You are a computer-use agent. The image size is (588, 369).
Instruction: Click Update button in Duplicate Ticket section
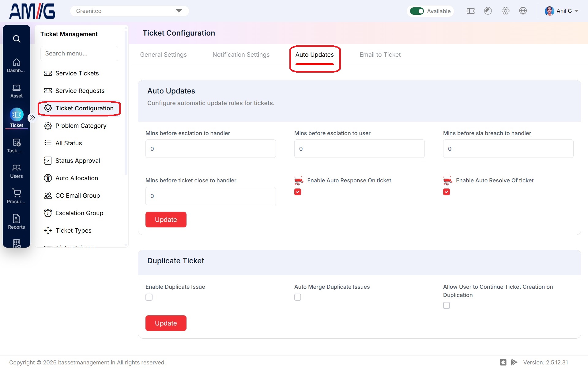[x=166, y=323]
